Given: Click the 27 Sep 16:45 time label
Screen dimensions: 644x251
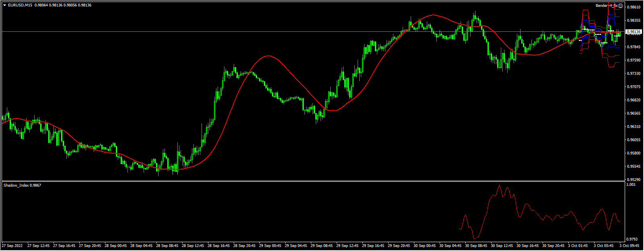Looking at the screenshot, I should 64,245.
